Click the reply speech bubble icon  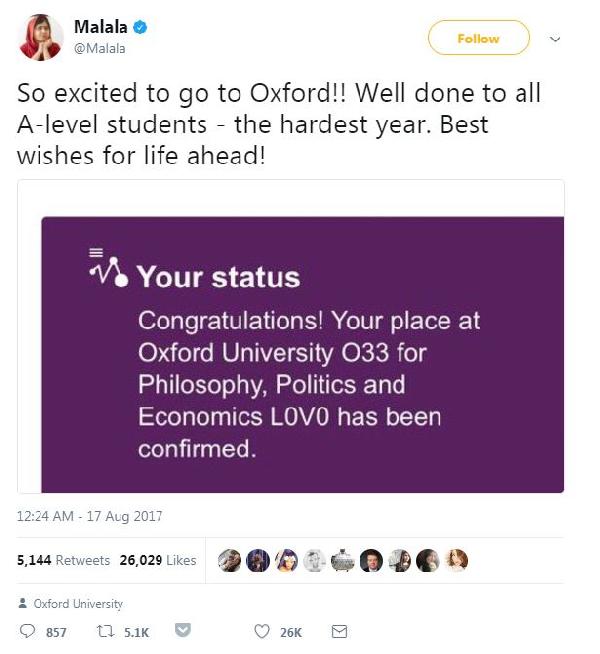coord(28,631)
